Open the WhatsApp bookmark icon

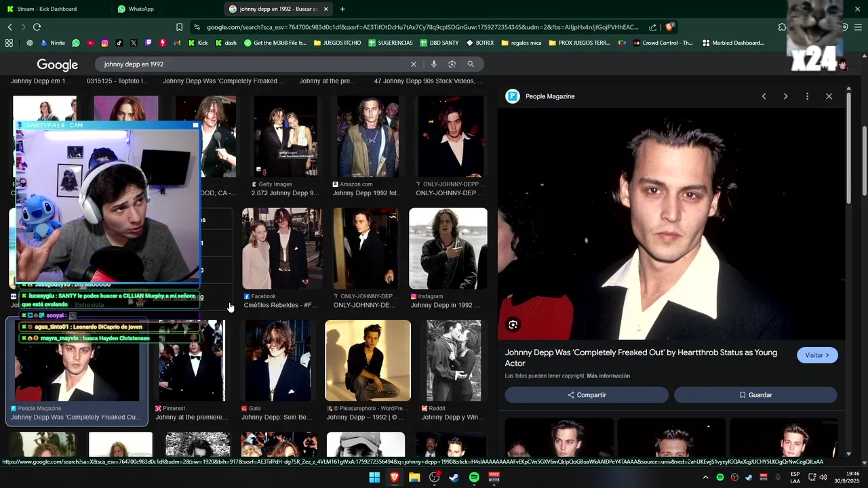(x=76, y=43)
